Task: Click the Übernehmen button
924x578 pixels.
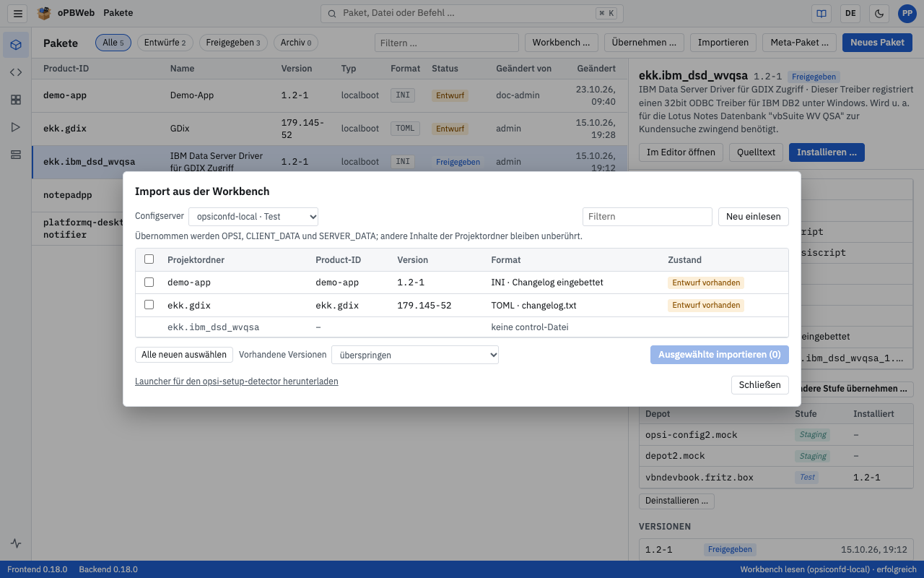Action: pyautogui.click(x=645, y=43)
